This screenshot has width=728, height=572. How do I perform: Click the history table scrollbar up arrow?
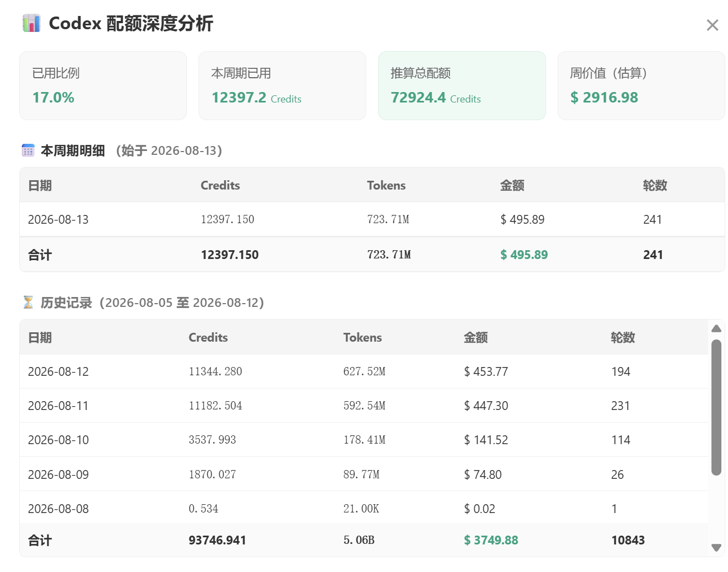[716, 328]
